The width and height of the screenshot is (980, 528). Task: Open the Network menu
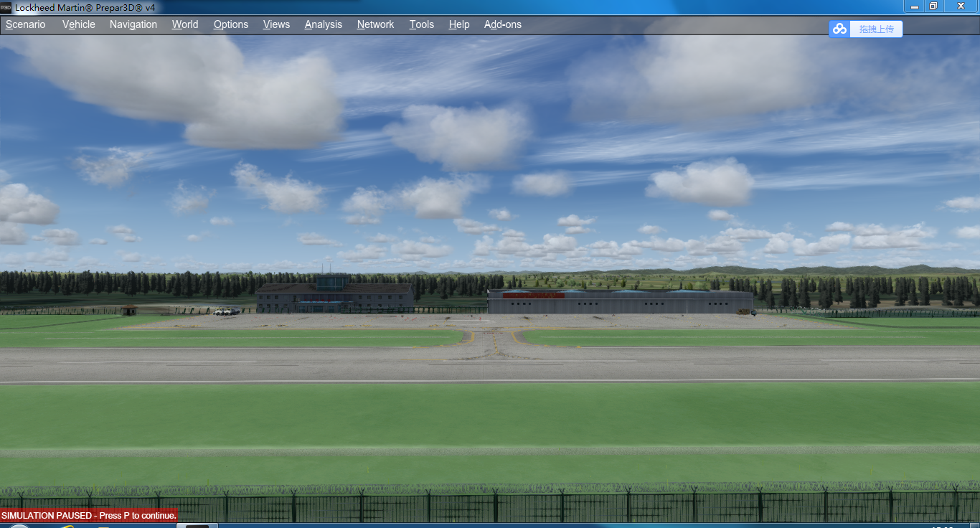[x=376, y=24]
